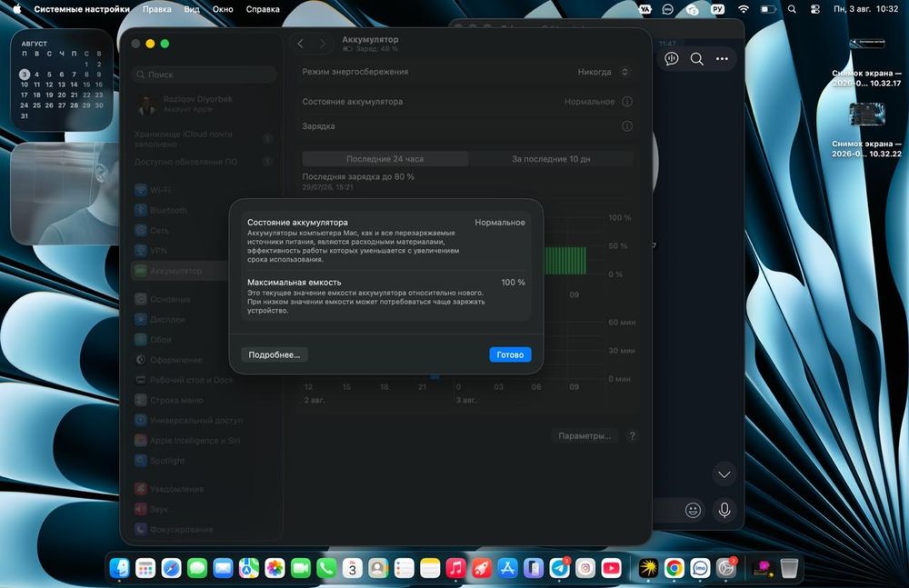This screenshot has width=909, height=588.
Task: Click the scroll-down chevron in chat window
Action: coord(724,474)
